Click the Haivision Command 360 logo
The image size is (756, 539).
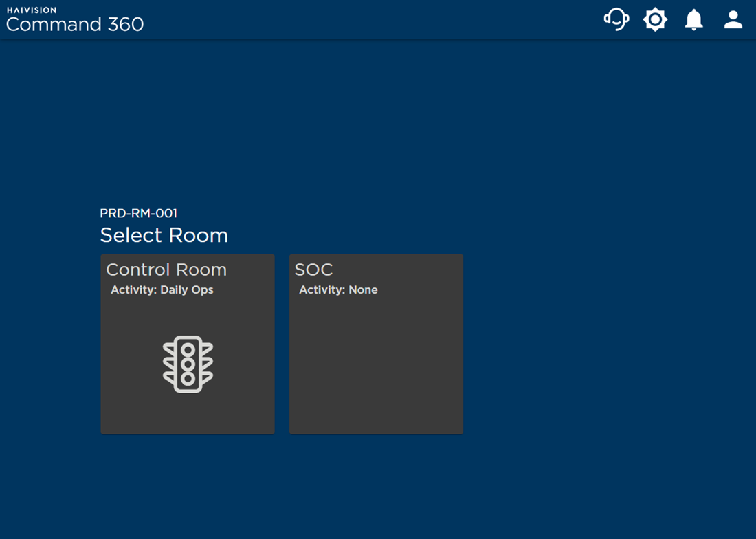75,19
